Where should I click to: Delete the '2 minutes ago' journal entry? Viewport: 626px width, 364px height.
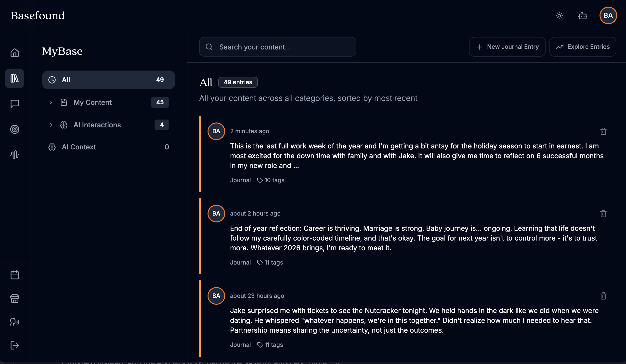pos(603,131)
